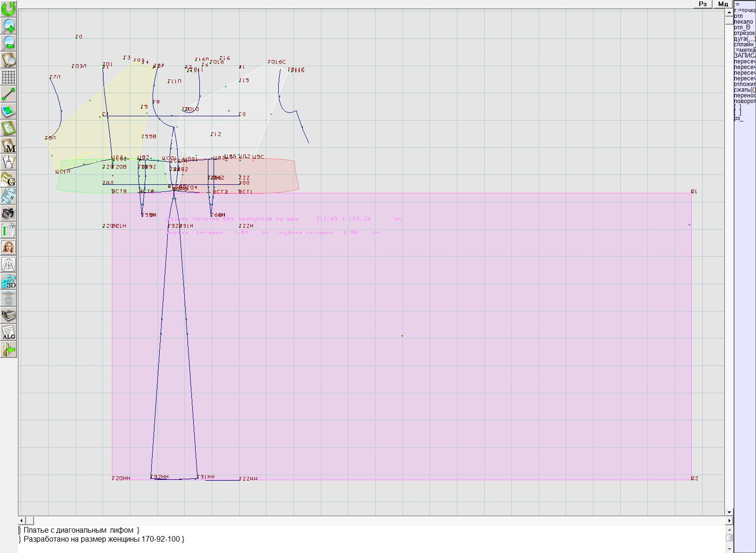Click the green refresh arrow icon

click(9, 9)
